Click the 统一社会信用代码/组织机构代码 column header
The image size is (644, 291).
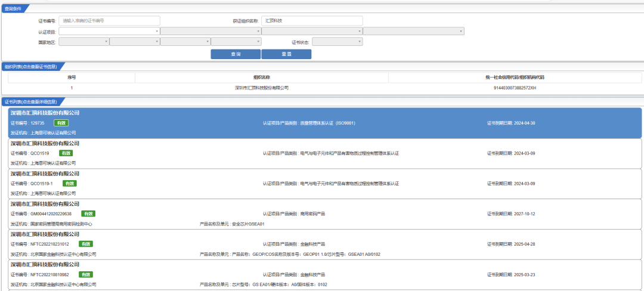point(515,77)
